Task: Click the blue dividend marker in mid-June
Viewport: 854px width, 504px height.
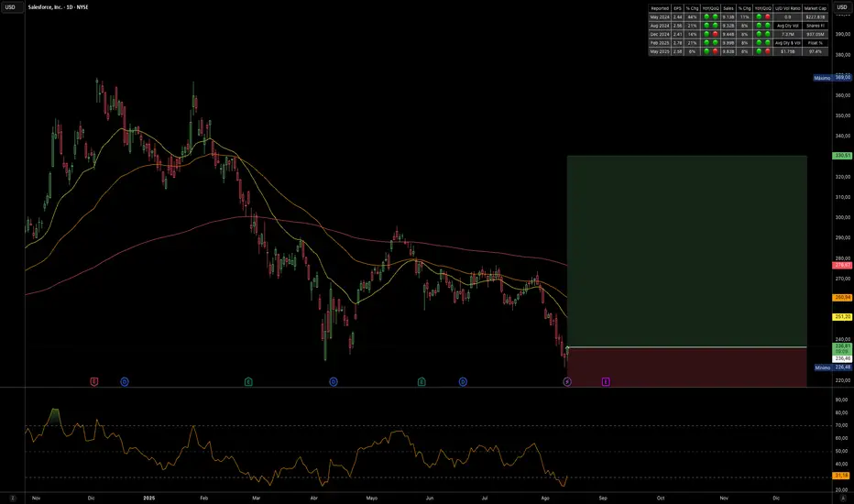Action: pyautogui.click(x=463, y=382)
